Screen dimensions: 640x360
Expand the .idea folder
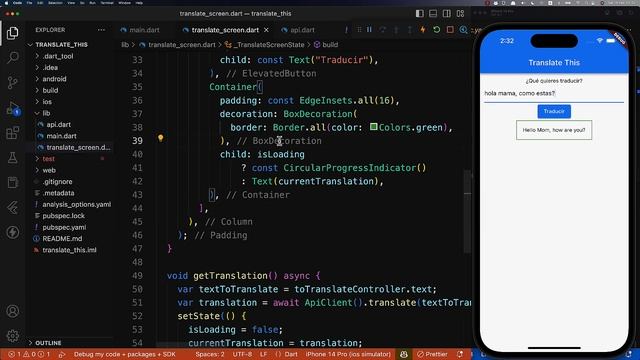[x=50, y=67]
